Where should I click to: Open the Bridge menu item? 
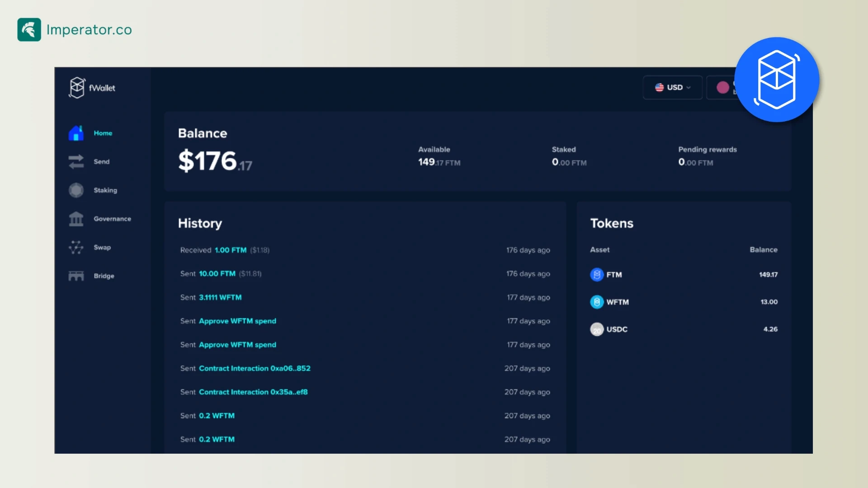pyautogui.click(x=104, y=276)
